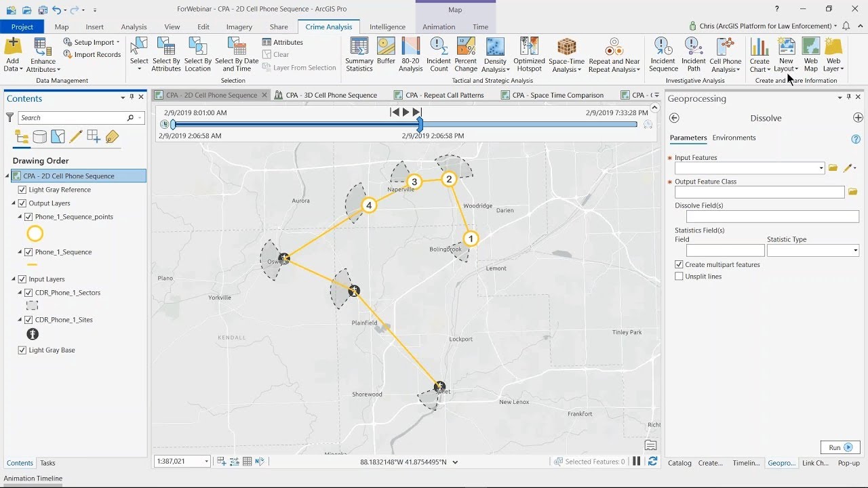
Task: Click Select By Location tool
Action: click(x=197, y=54)
